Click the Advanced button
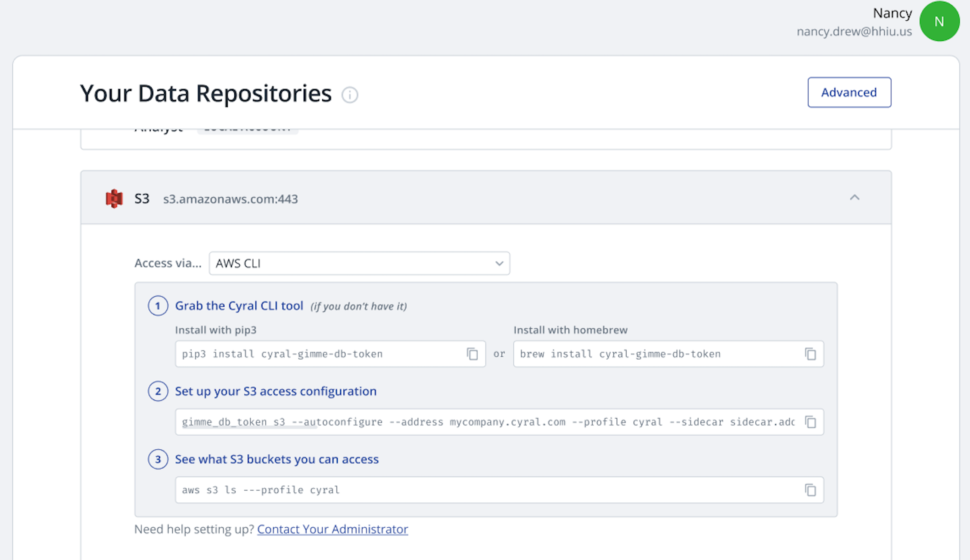The image size is (970, 560). [849, 92]
